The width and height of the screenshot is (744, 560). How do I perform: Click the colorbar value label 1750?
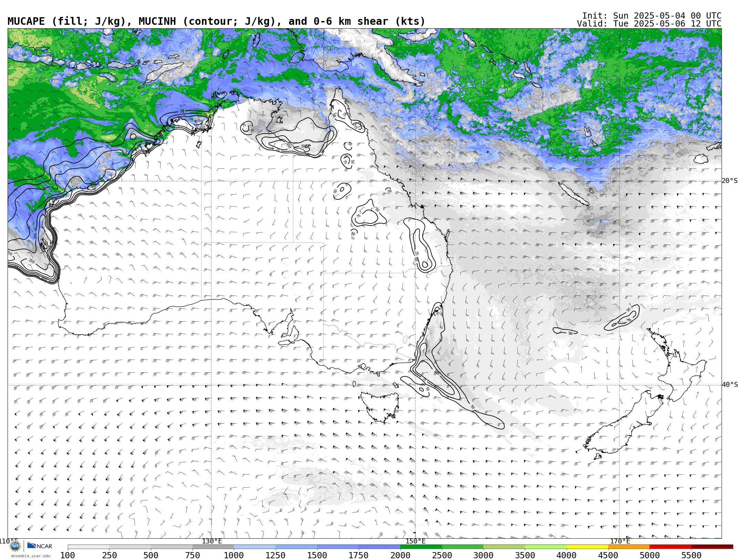[x=359, y=555]
